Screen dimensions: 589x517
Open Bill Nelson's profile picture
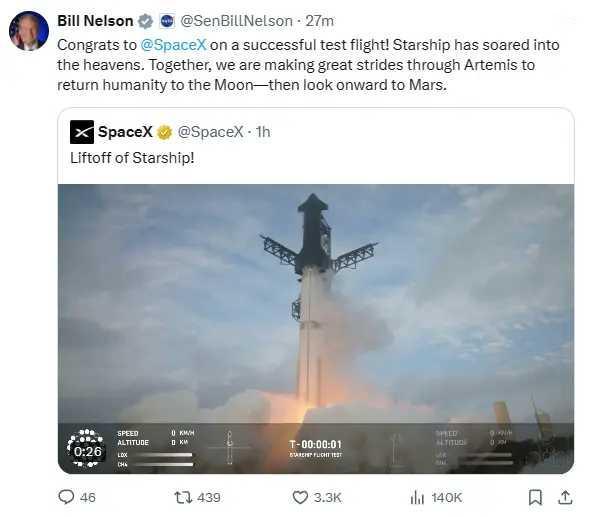pos(29,31)
